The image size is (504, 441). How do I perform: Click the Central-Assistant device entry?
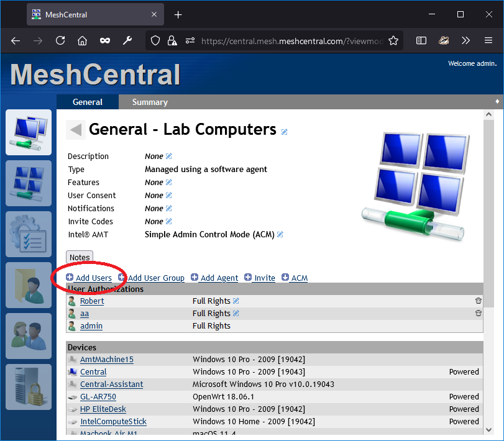point(111,384)
